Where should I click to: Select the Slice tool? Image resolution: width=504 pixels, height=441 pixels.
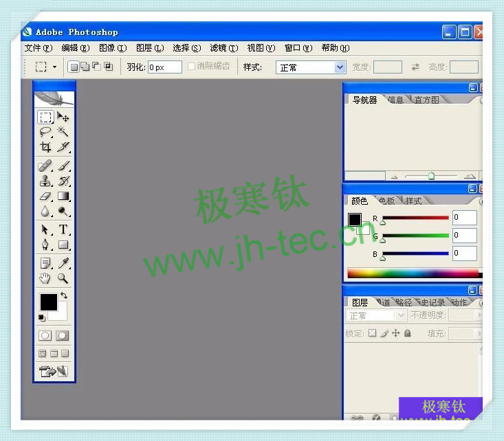(63, 147)
